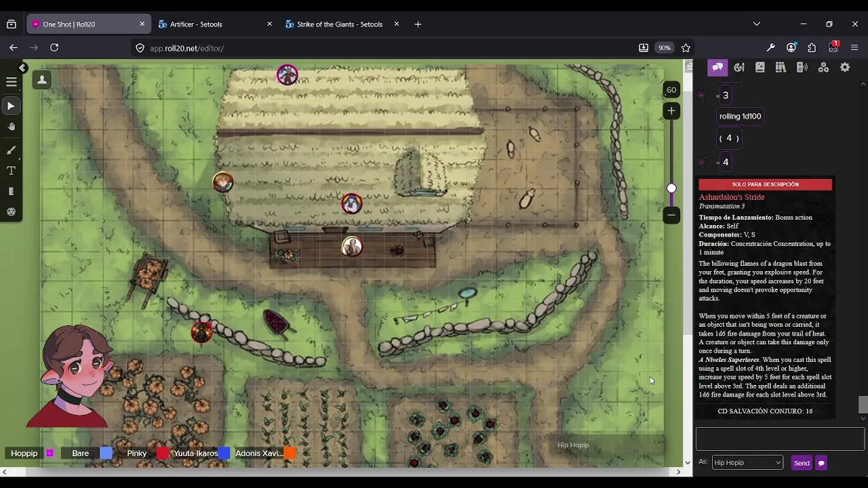Open the Art Library tab
This screenshot has height=488, width=868.
click(x=739, y=67)
